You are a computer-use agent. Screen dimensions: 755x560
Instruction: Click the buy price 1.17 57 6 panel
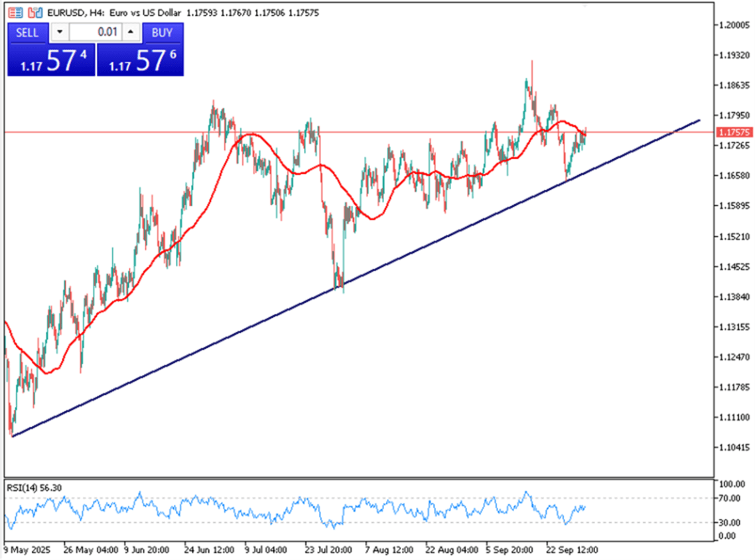pyautogui.click(x=141, y=60)
